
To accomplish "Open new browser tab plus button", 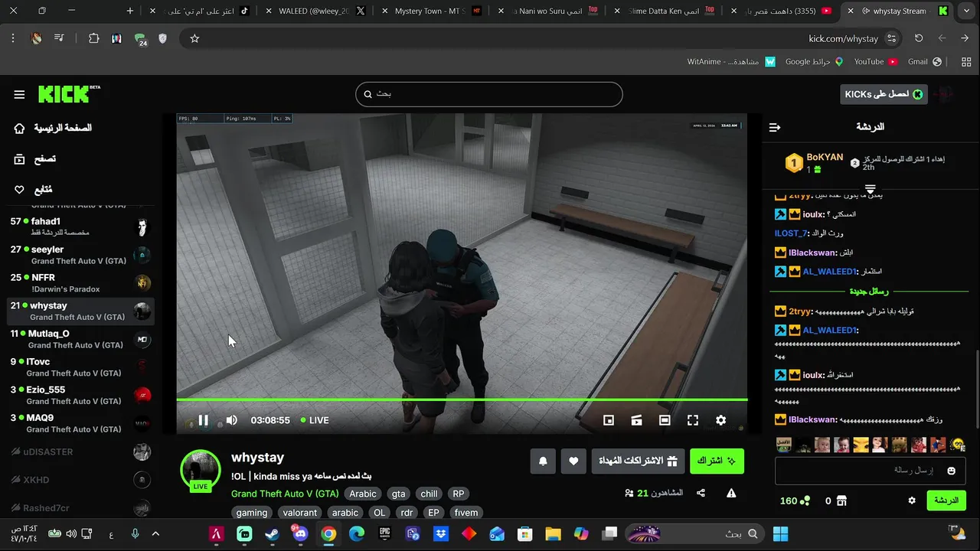I will click(129, 11).
